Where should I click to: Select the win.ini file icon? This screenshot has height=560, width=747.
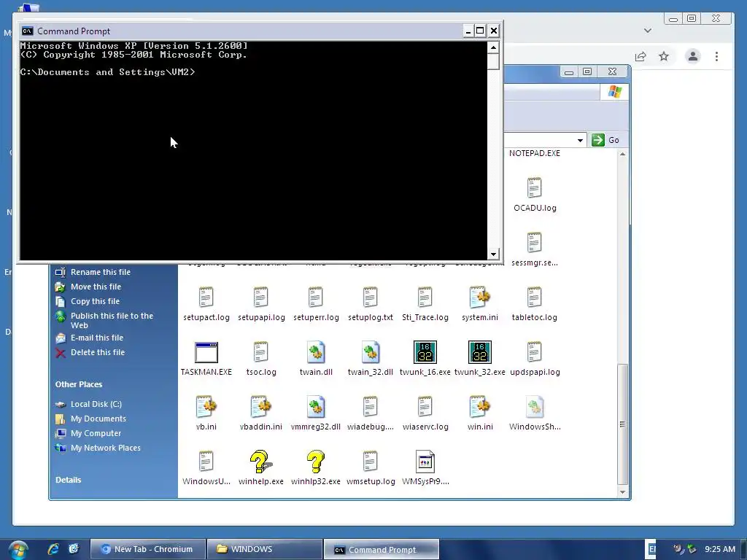480,407
